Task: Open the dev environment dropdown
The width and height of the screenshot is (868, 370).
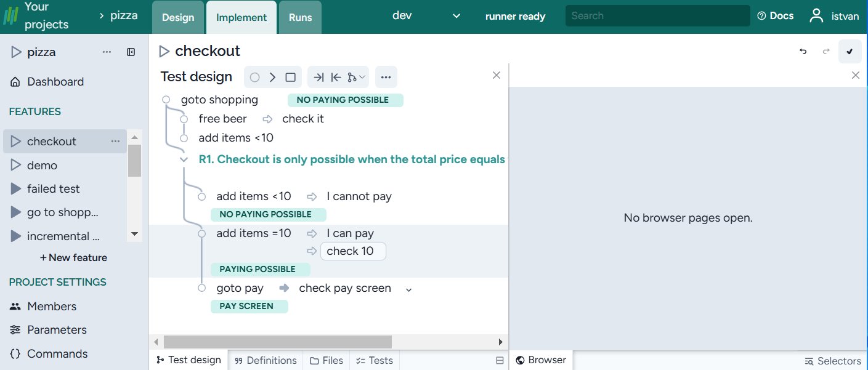Action: (x=426, y=16)
